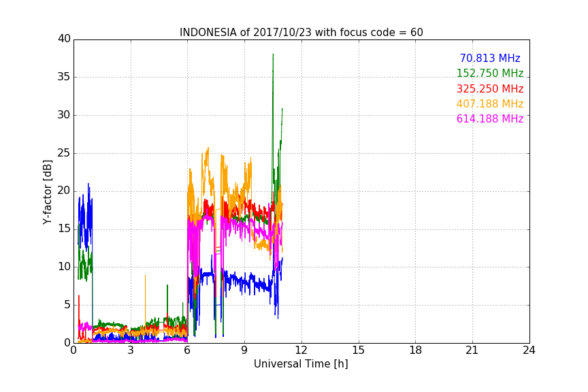Select the 70.813 MHz legend label
The height and width of the screenshot is (392, 588).
point(490,58)
